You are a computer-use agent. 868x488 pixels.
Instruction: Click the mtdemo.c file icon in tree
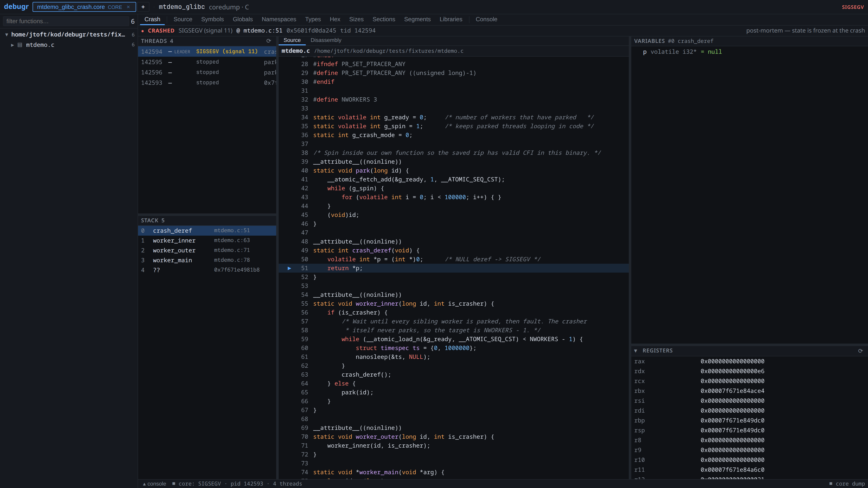pyautogui.click(x=20, y=45)
